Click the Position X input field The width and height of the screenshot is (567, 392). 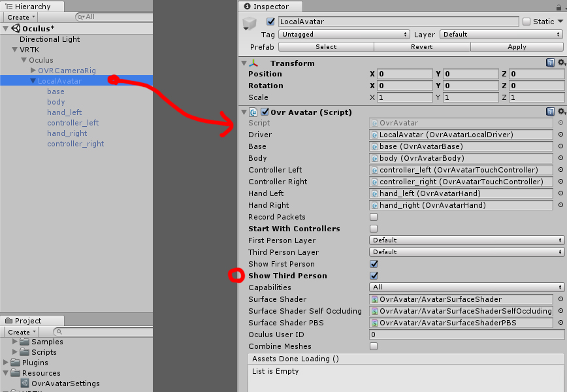point(404,74)
